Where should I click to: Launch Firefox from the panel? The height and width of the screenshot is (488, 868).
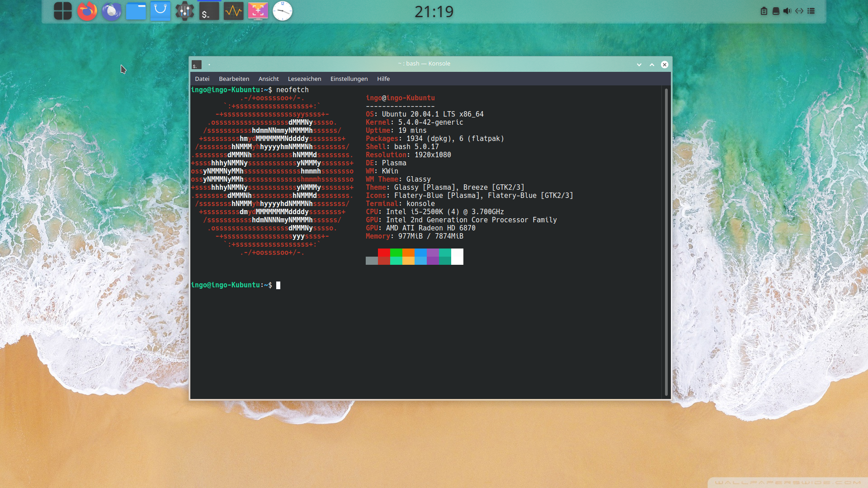[x=87, y=11]
